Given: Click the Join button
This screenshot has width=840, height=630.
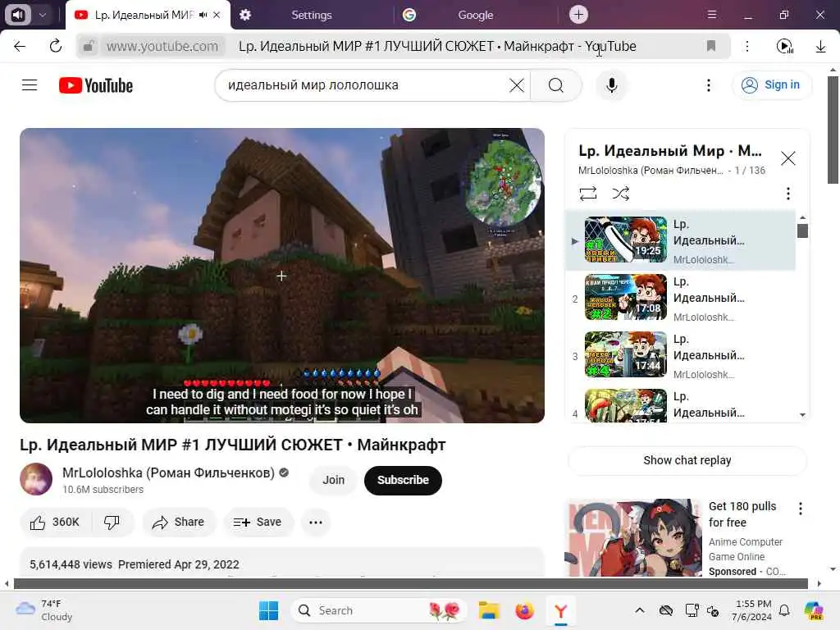Looking at the screenshot, I should [333, 480].
